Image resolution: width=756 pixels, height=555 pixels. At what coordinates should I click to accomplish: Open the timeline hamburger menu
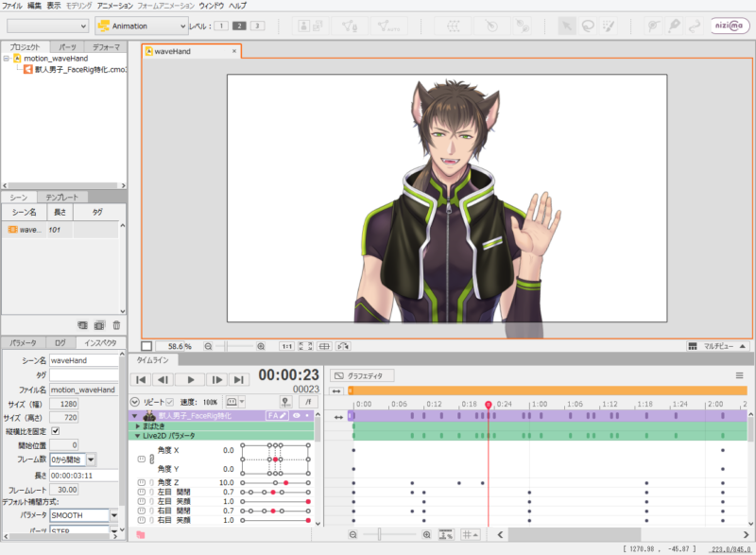coord(740,375)
